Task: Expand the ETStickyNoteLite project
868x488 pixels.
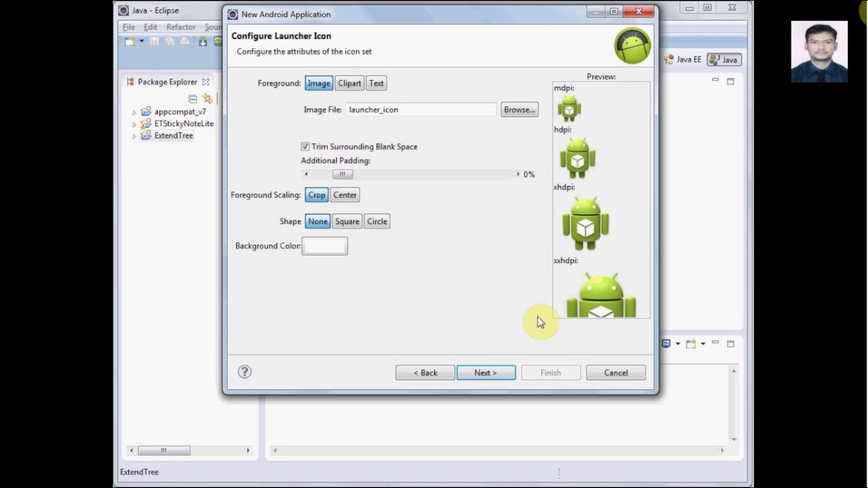Action: (134, 124)
